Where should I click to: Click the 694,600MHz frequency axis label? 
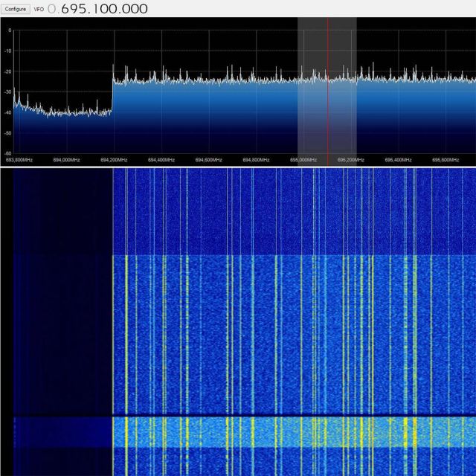[209, 159]
